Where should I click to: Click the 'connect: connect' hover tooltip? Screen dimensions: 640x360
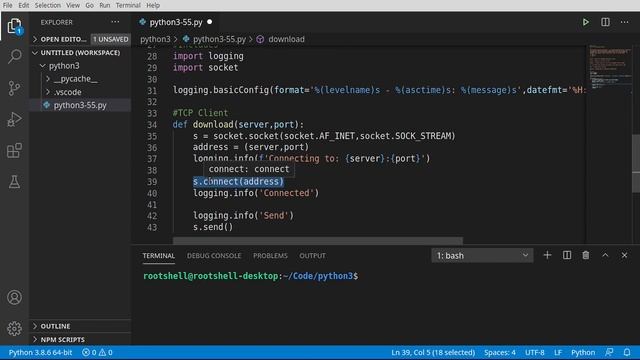click(x=249, y=169)
